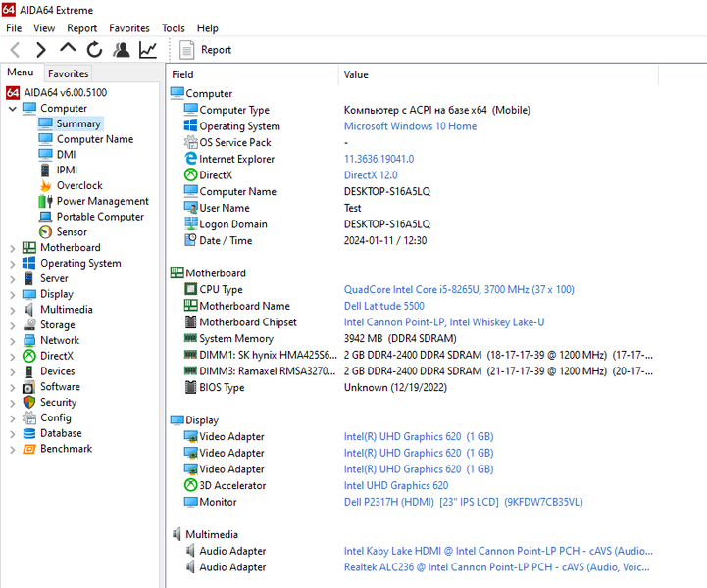707x588 pixels.
Task: Open Internet Explorer version 11.3636.19041.0 link
Action: point(379,159)
